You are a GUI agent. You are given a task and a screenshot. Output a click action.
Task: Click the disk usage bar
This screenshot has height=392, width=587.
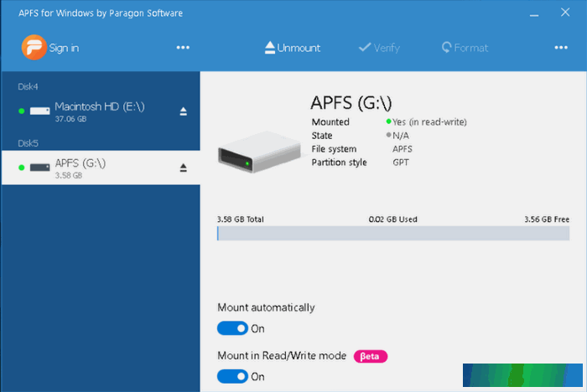tap(393, 234)
